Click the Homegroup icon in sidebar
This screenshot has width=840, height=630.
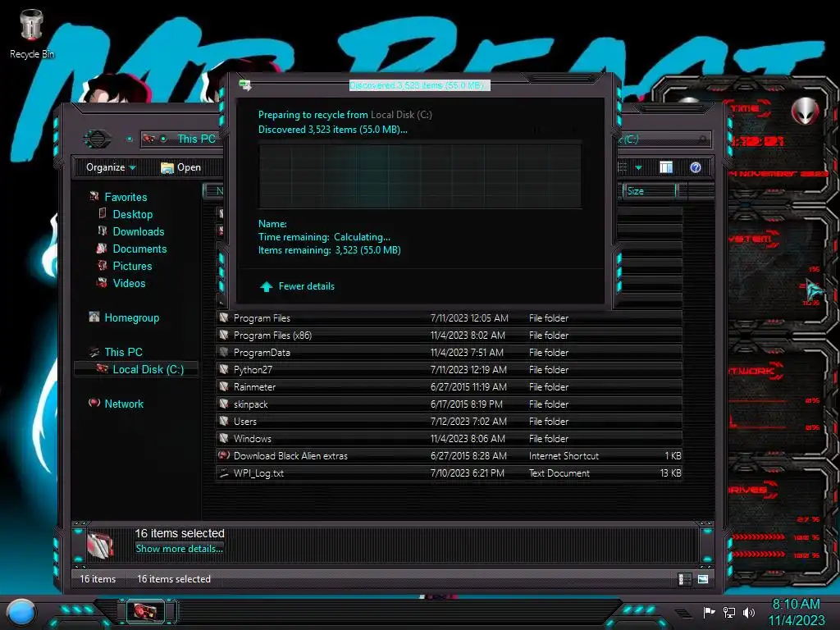94,317
